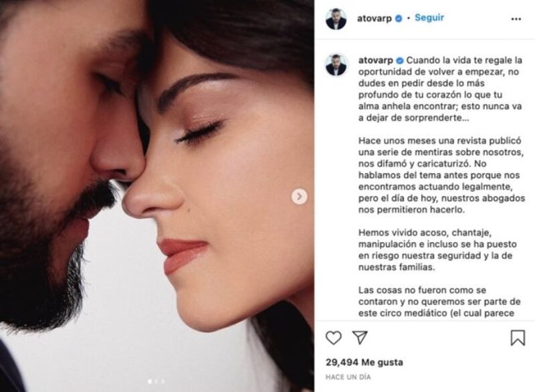Like the post with the heart icon
This screenshot has height=392, width=535.
pos(333,338)
